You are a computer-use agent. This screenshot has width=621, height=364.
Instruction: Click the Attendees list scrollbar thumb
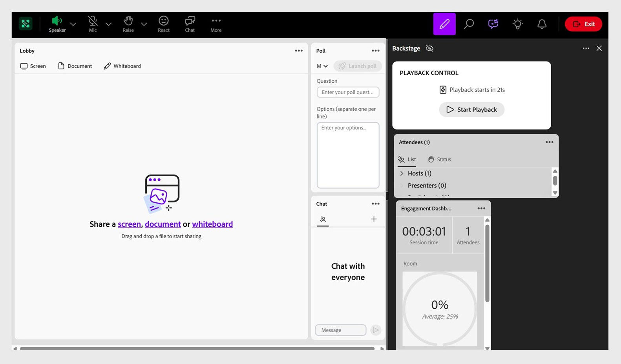point(555,180)
